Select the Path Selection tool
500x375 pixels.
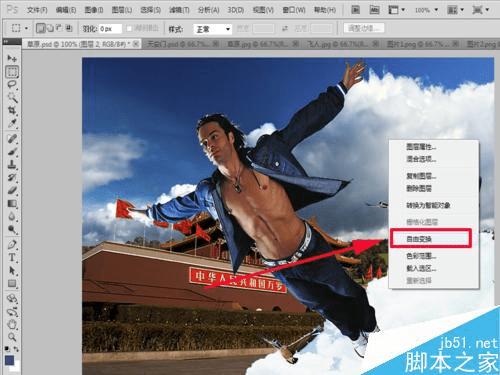[x=12, y=271]
